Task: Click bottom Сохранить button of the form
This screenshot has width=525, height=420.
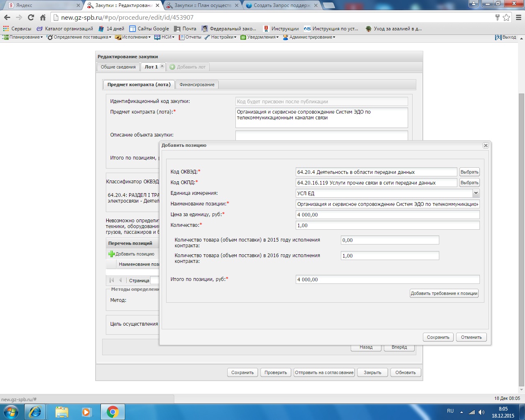Action: 242,372
